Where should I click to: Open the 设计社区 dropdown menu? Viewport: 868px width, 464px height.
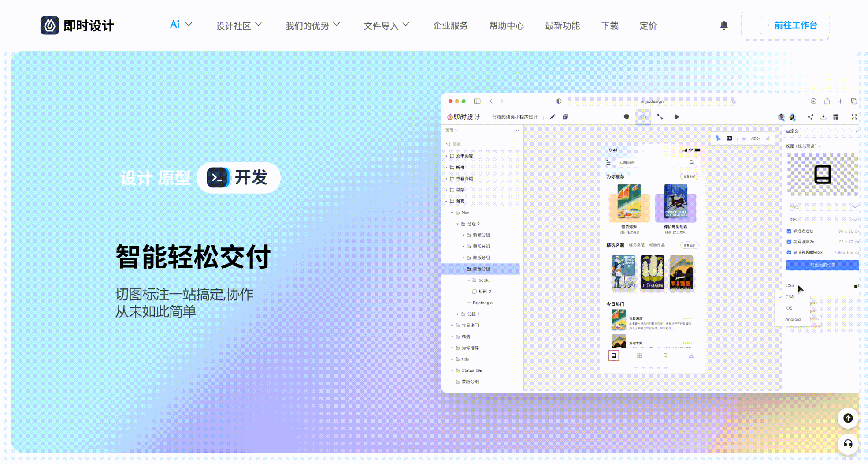coord(239,26)
